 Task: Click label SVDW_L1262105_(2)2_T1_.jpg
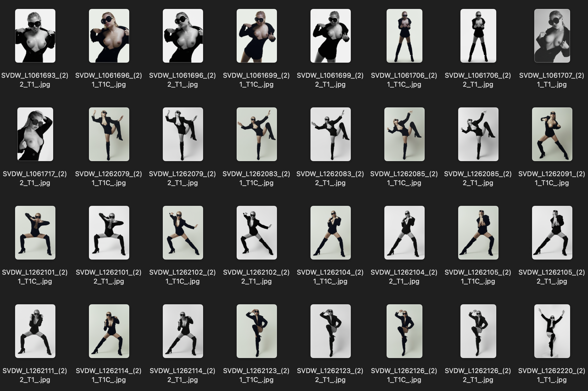point(552,277)
